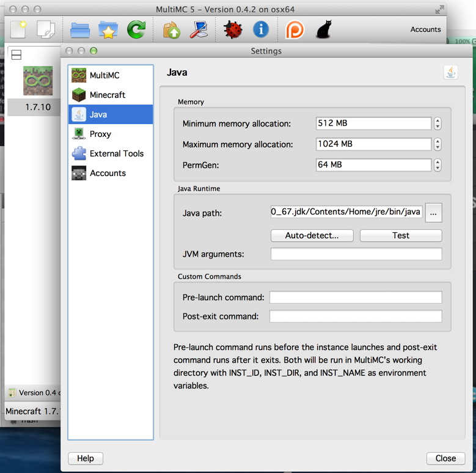Click the Minimum memory allocation field
The height and width of the screenshot is (473, 476).
click(x=373, y=123)
